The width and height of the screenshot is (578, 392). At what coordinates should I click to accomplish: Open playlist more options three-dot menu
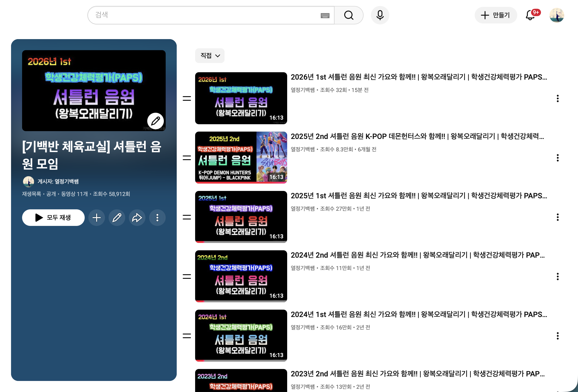tap(157, 218)
